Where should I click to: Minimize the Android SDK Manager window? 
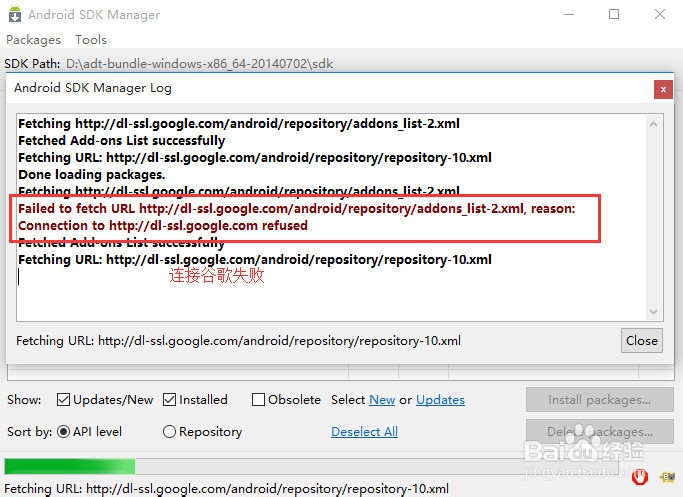(569, 14)
